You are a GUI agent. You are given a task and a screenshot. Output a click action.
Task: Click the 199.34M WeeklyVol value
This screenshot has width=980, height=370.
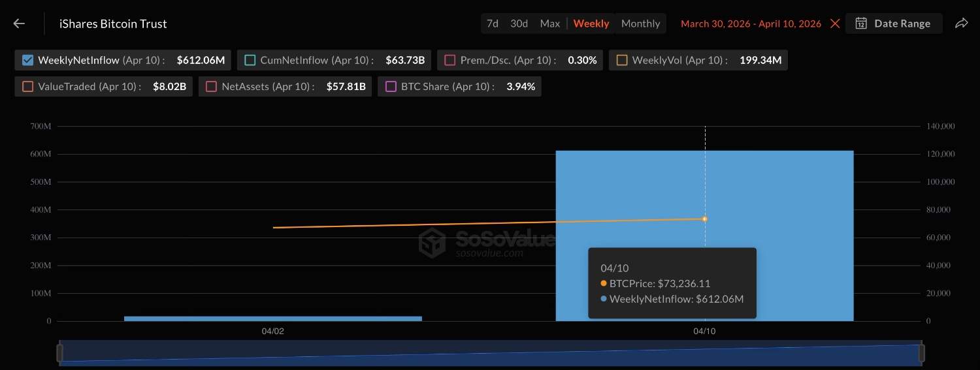click(760, 60)
